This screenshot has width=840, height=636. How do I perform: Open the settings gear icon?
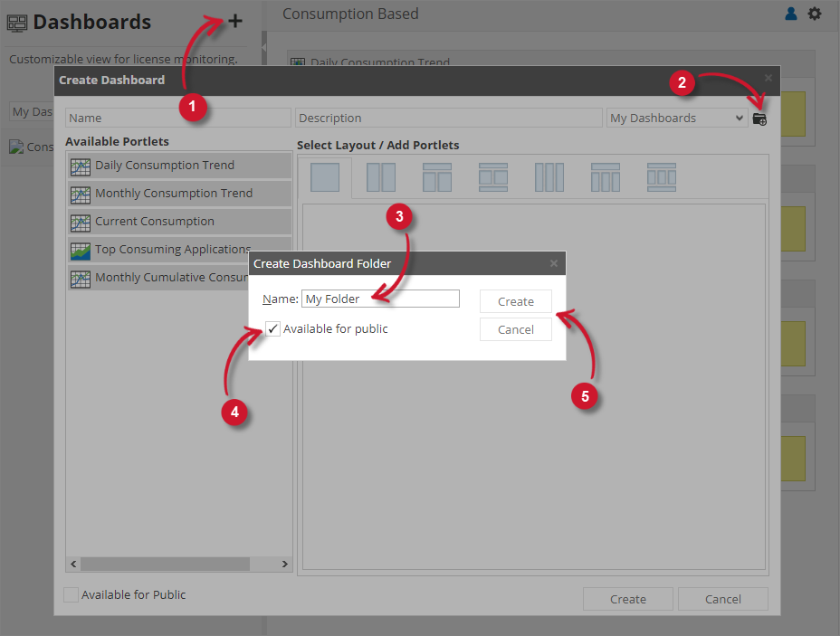(815, 14)
